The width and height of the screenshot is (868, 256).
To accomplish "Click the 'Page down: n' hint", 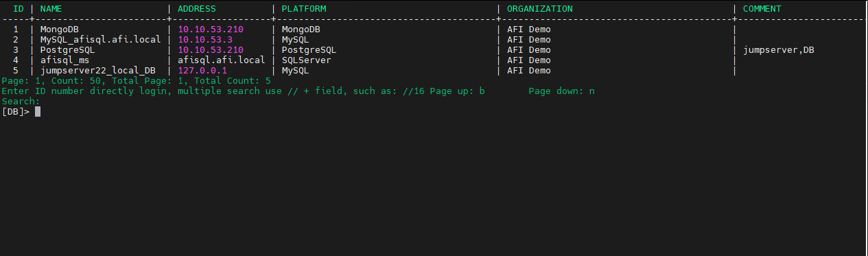I will click(562, 91).
